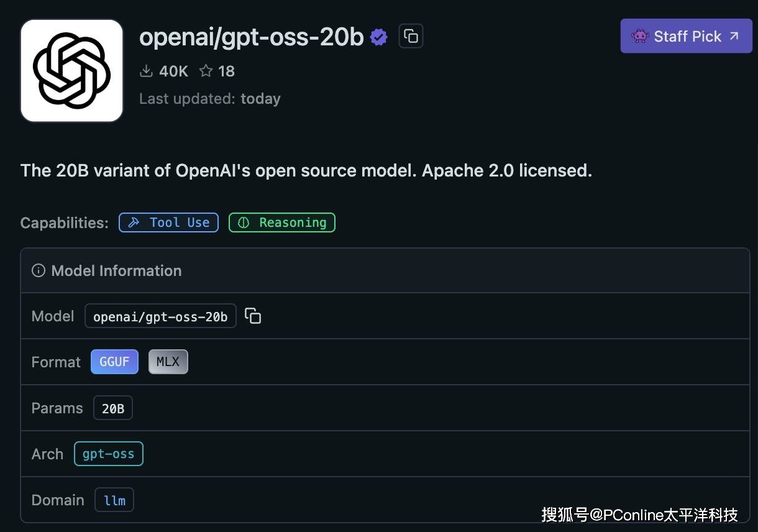758x532 pixels.
Task: Click the Tool Use capability tag
Action: (168, 222)
